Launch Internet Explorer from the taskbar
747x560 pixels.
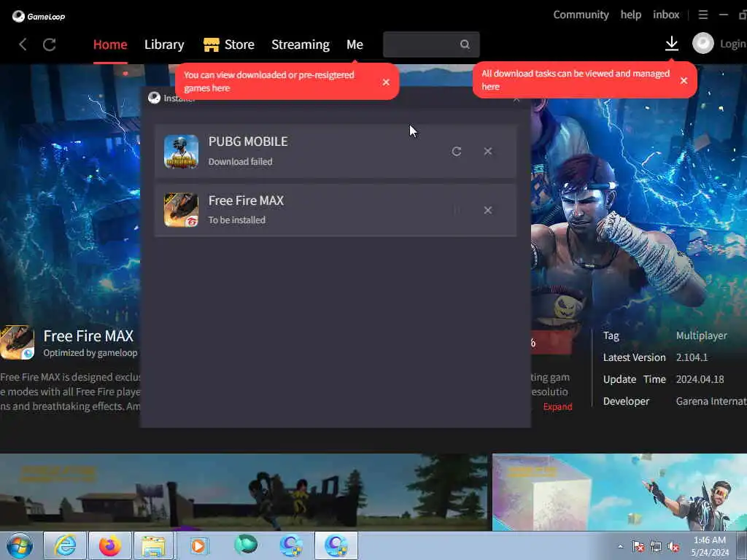(65, 545)
